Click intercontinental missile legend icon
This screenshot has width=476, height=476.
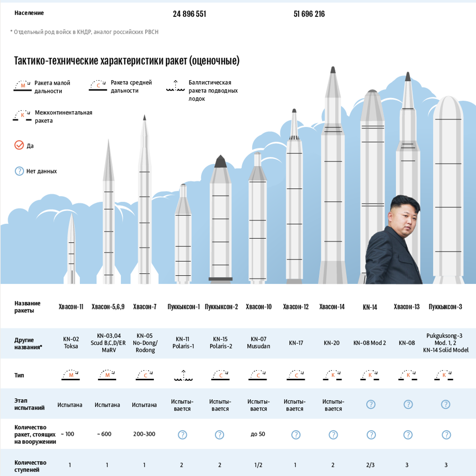tap(22, 115)
